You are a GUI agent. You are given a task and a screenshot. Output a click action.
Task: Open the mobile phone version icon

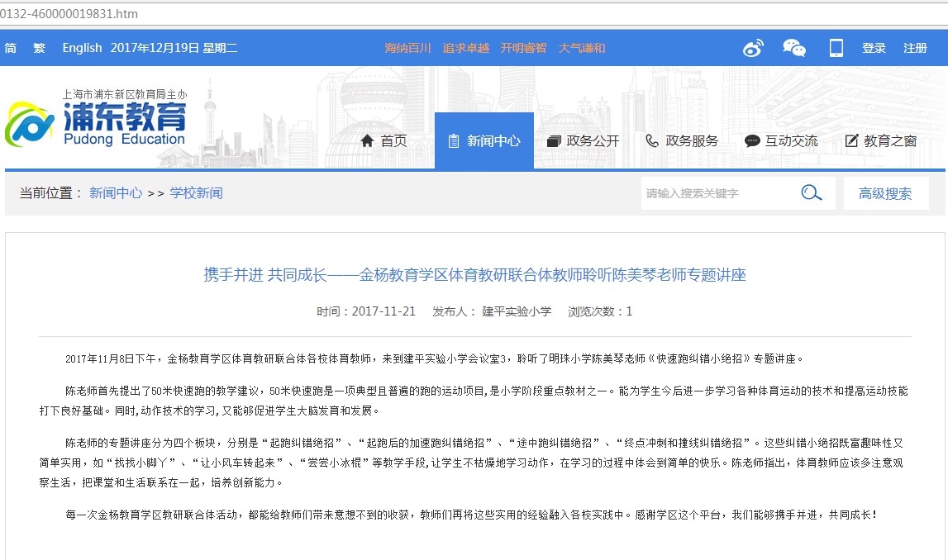pos(836,48)
